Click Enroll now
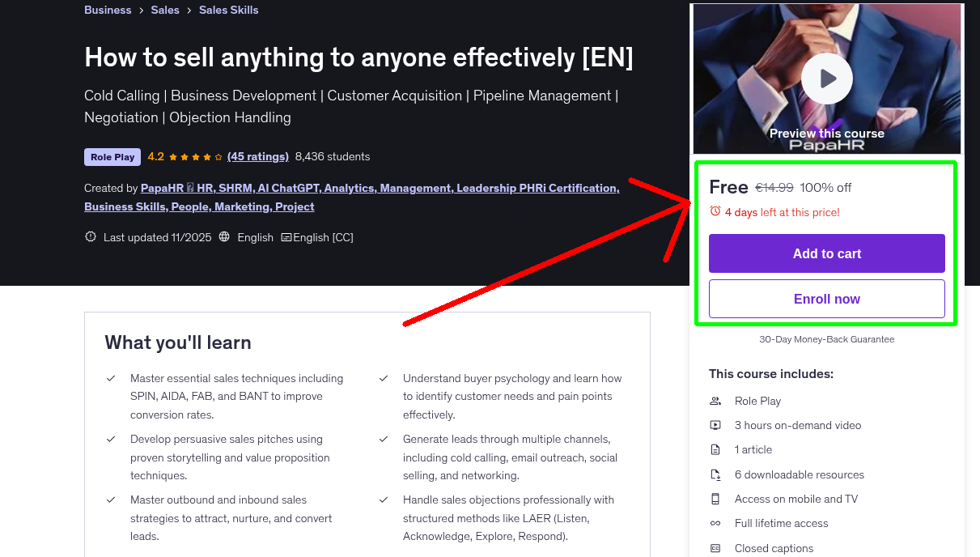The width and height of the screenshot is (980, 557). pyautogui.click(x=826, y=298)
